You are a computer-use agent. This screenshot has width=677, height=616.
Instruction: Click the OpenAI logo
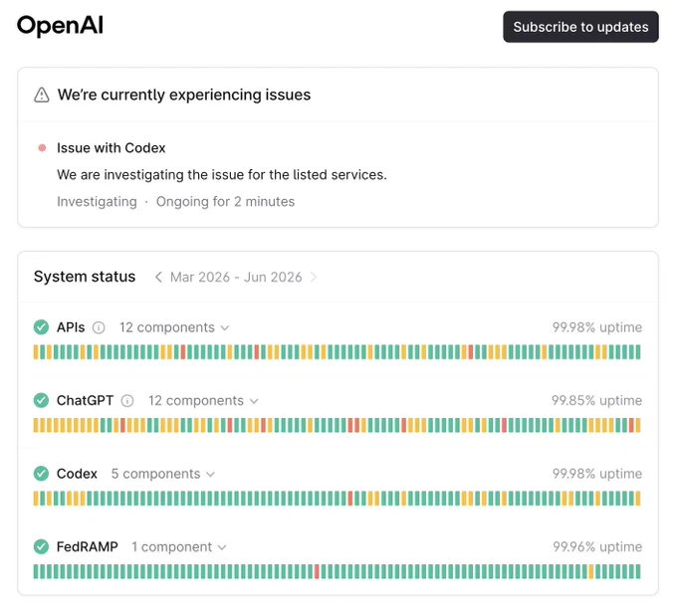click(60, 26)
